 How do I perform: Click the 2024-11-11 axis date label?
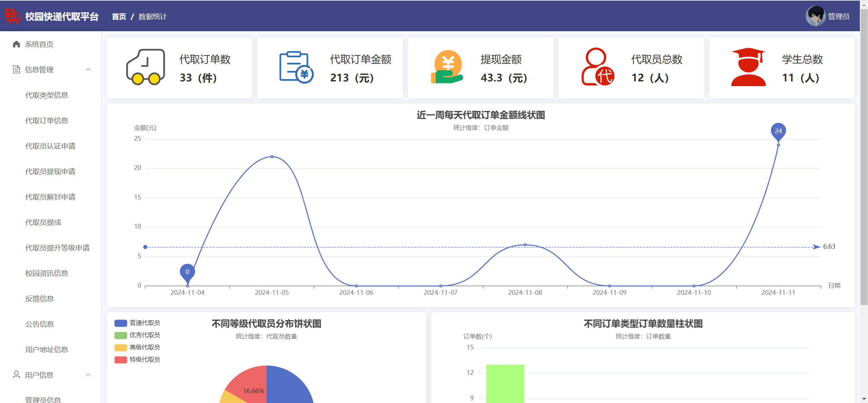[x=778, y=292]
